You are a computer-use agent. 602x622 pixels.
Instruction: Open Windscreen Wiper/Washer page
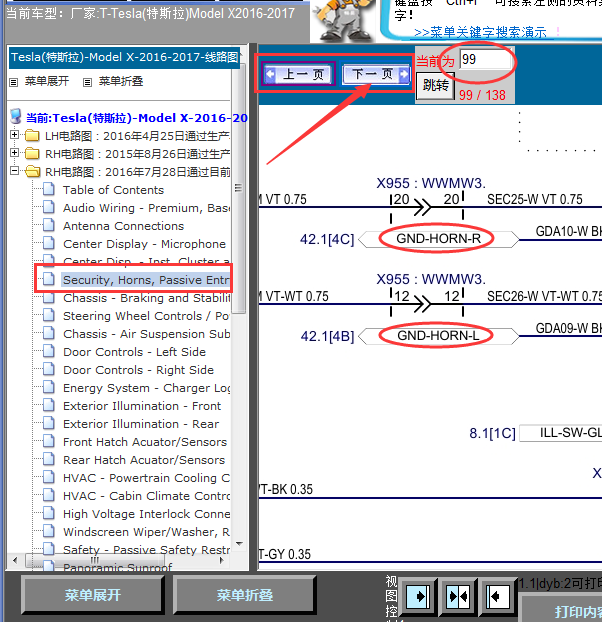point(146,532)
